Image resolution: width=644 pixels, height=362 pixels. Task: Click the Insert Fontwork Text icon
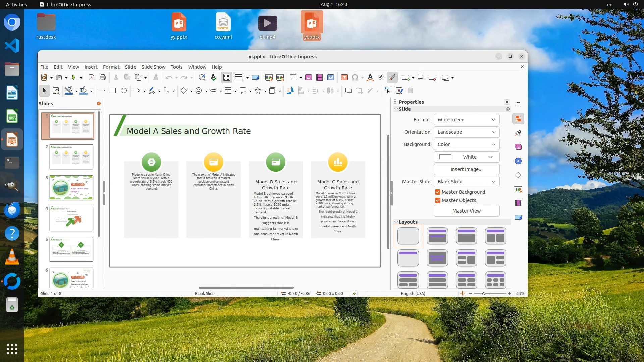point(370,78)
